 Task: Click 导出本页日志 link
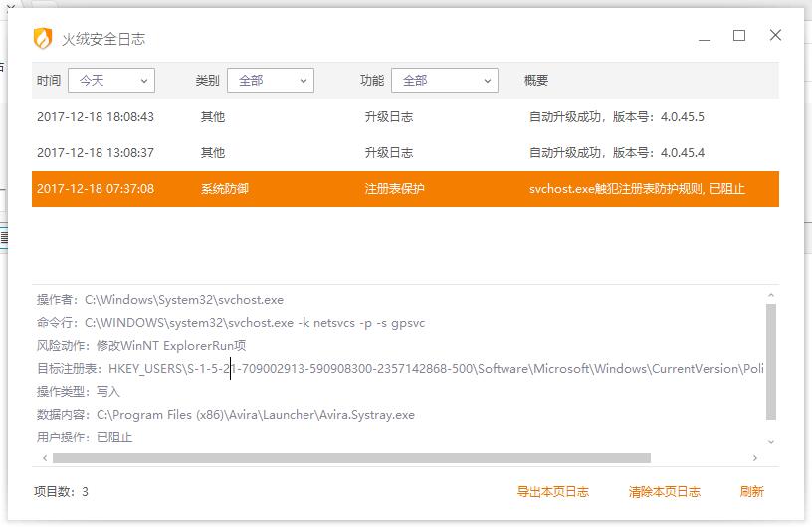point(552,492)
